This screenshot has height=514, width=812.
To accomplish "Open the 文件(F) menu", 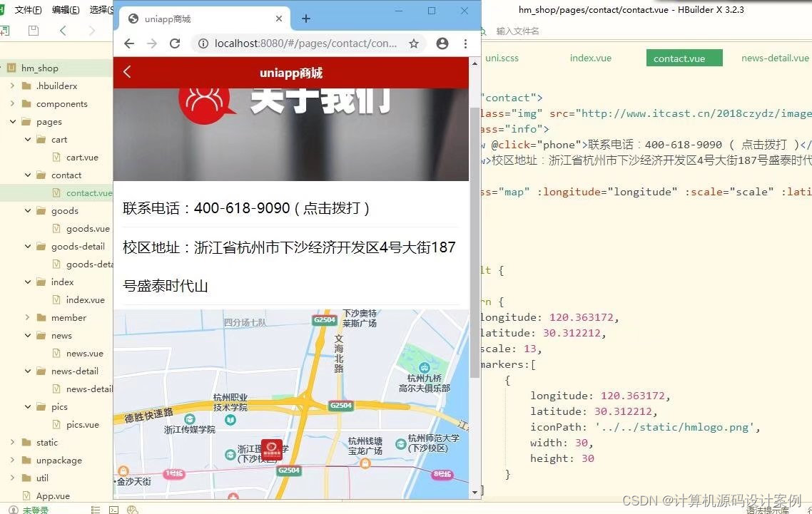I will pos(28,10).
